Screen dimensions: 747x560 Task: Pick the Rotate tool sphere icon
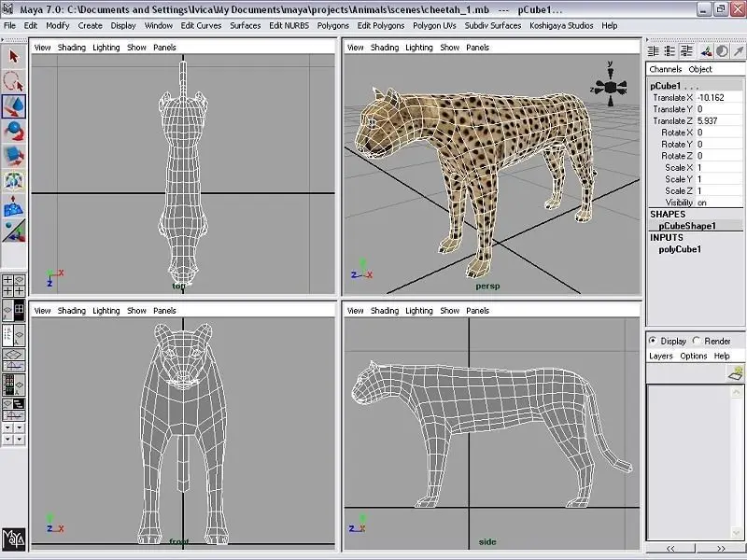pyautogui.click(x=13, y=131)
